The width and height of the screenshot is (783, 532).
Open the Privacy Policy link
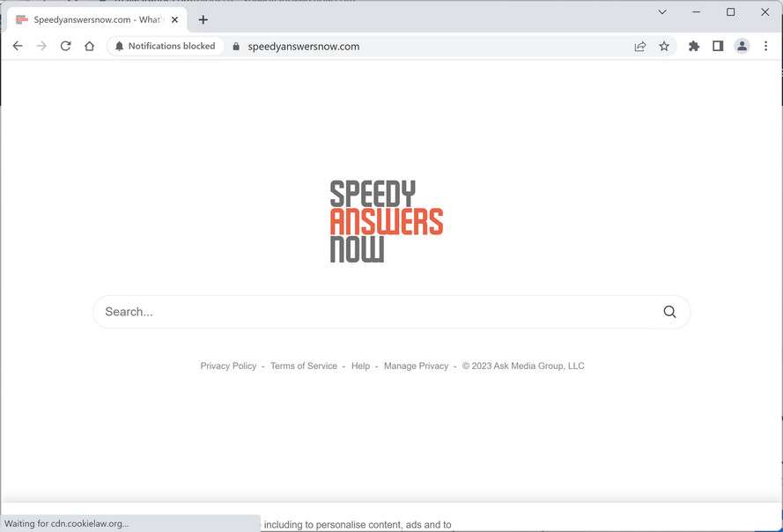[228, 366]
